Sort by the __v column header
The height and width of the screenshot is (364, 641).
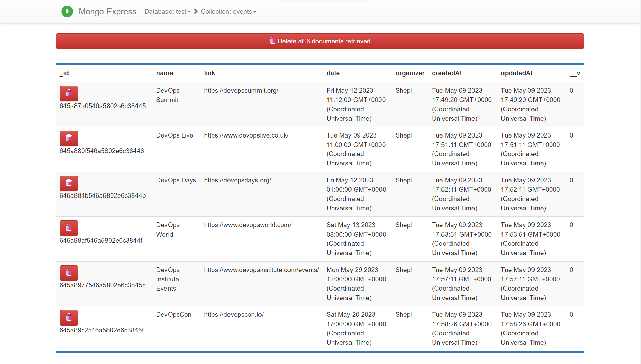pos(575,73)
